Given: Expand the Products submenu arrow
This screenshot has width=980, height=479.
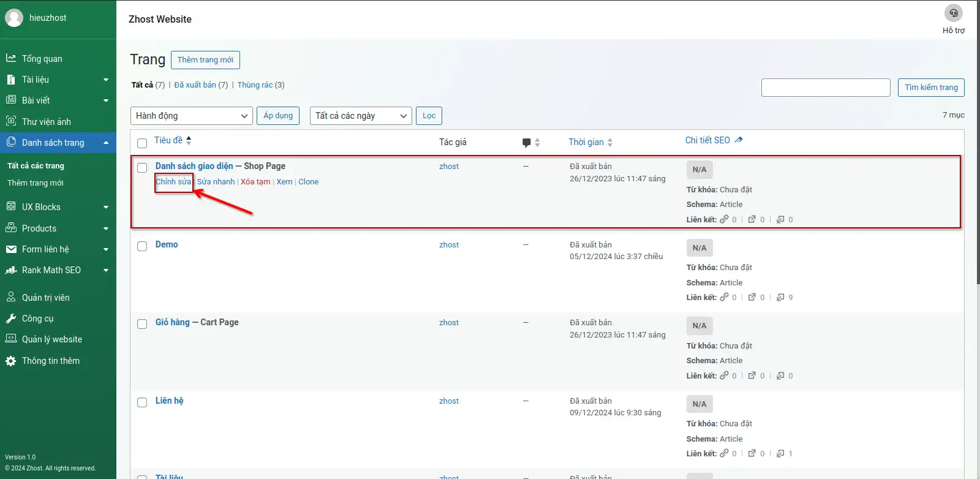Looking at the screenshot, I should (x=106, y=228).
